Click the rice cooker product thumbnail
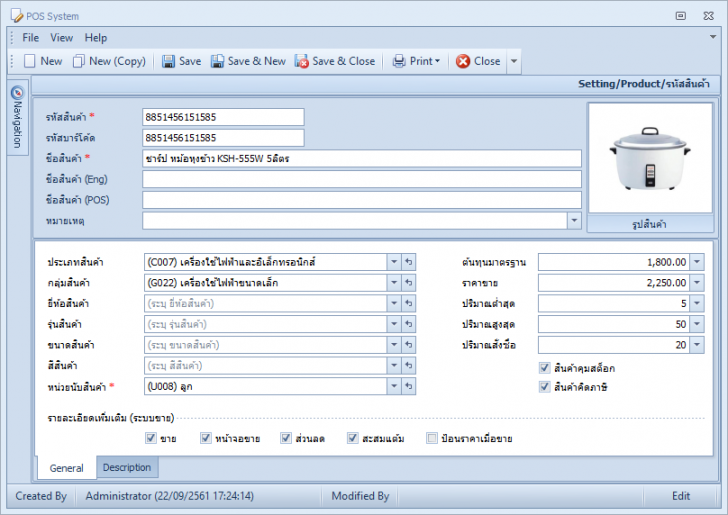The height and width of the screenshot is (515, 728). coord(650,158)
